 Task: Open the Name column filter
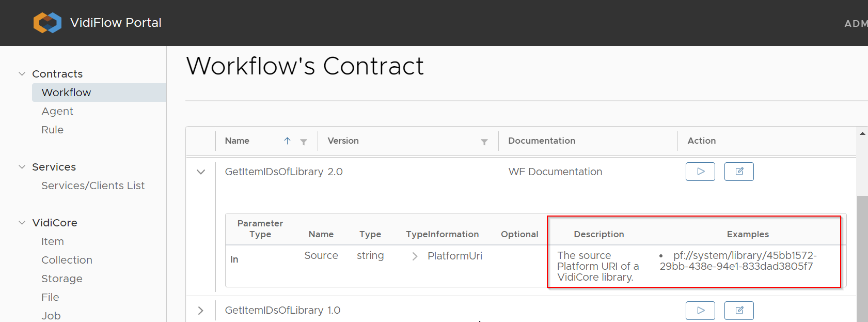coord(304,142)
